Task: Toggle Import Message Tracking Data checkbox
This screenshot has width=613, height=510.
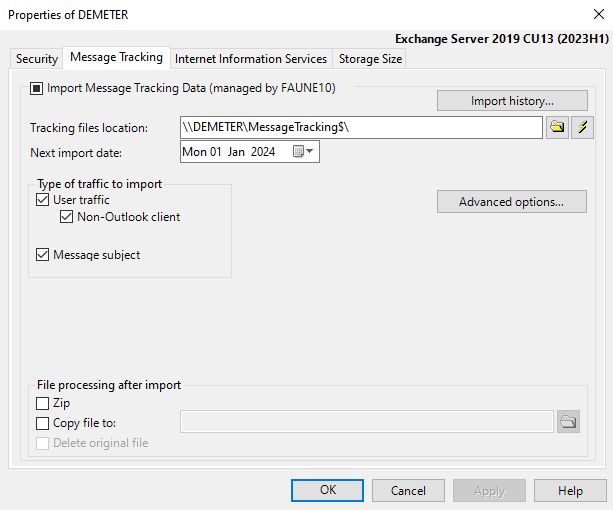Action: pos(36,88)
